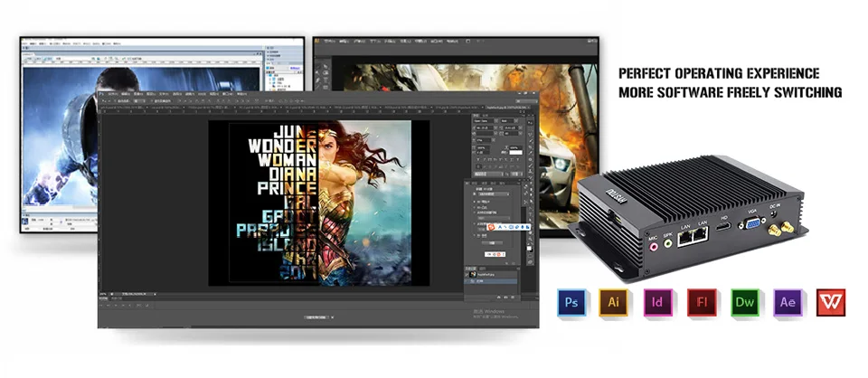Viewport: 868px width, 378px height.
Task: Click the orange Sogou S icon on the floating bar
Action: (x=491, y=227)
